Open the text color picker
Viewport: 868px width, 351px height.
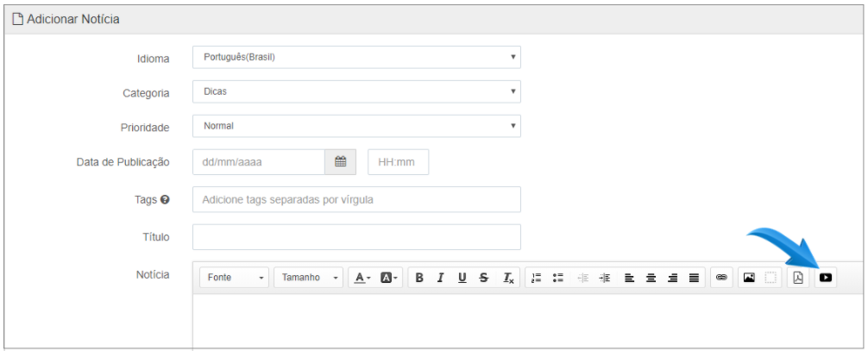coord(363,278)
